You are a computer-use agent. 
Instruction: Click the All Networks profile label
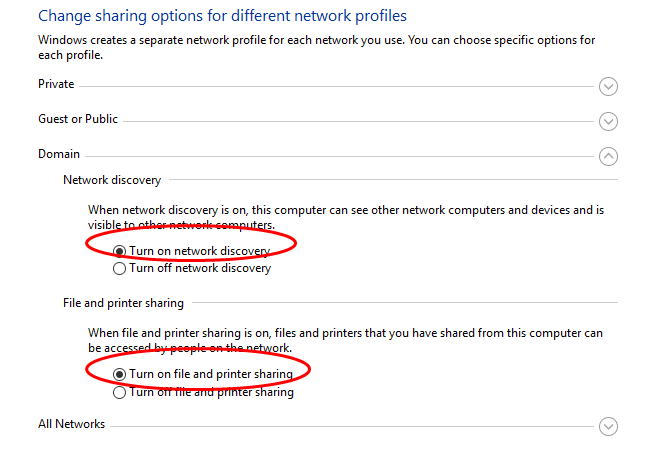click(71, 424)
